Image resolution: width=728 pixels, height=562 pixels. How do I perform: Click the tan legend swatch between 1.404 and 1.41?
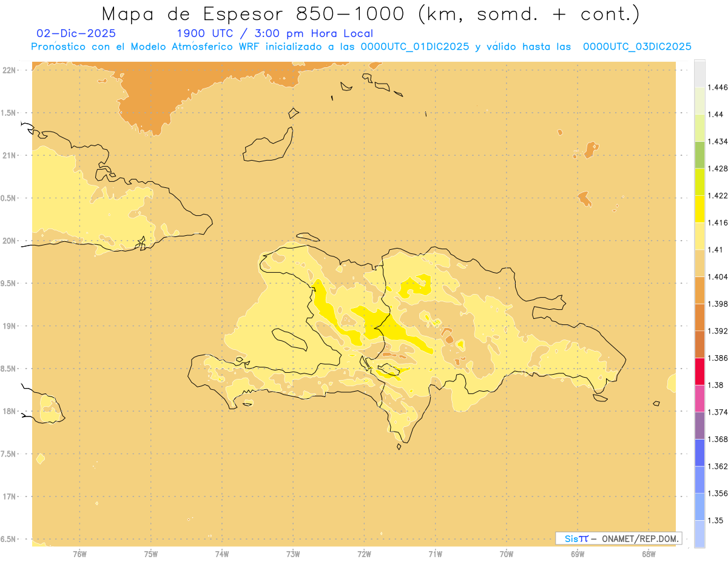699,263
